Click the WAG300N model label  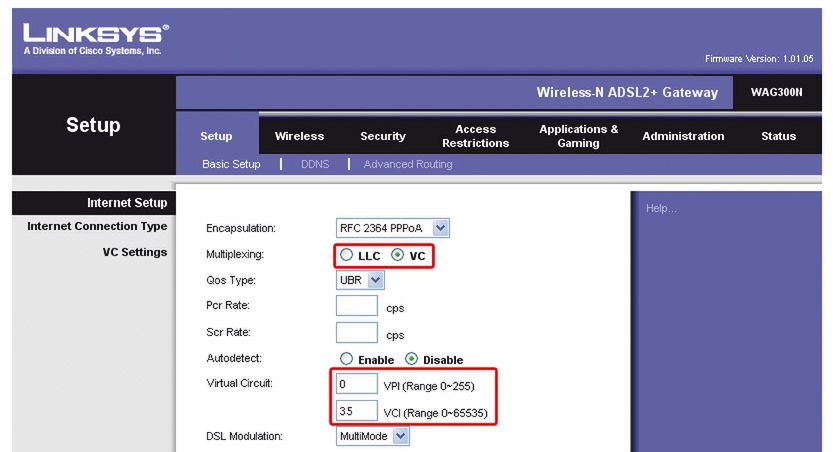tap(776, 92)
